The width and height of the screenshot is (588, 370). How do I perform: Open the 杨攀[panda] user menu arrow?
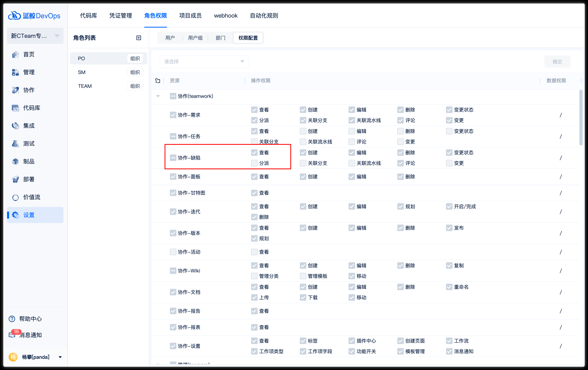tap(60, 357)
